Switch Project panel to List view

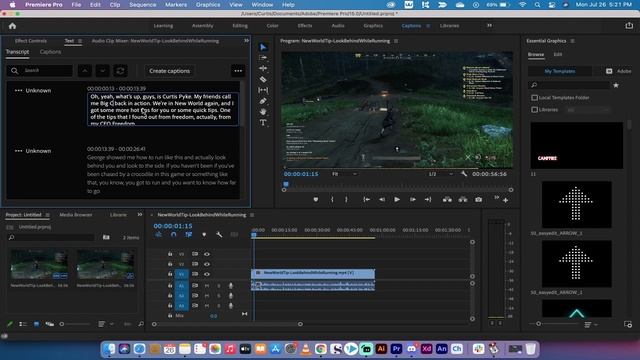click(23, 324)
